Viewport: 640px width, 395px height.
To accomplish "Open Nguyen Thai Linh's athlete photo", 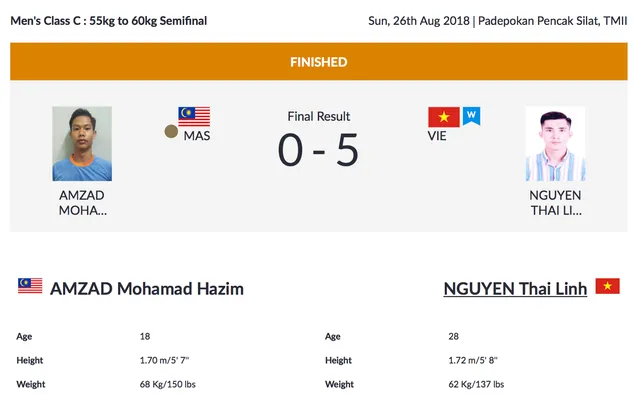I will point(556,144).
